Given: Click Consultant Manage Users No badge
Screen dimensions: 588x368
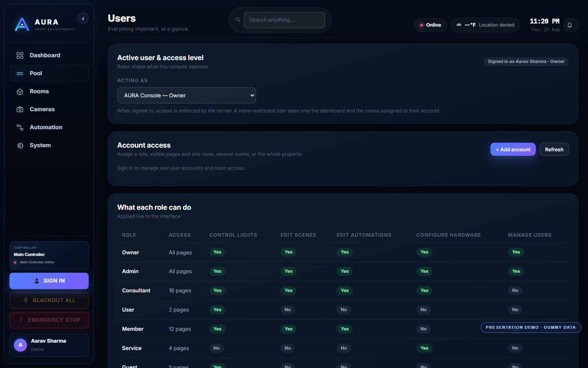Looking at the screenshot, I should 515,291.
